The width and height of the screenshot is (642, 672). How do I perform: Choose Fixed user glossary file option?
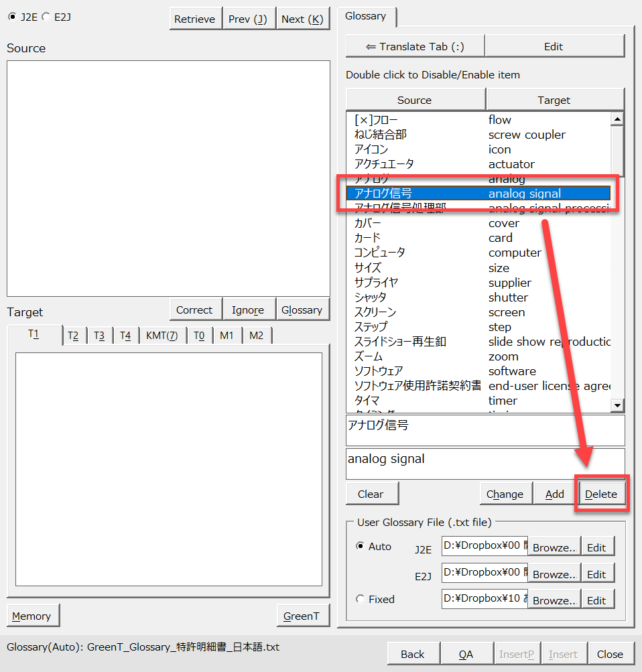point(361,599)
